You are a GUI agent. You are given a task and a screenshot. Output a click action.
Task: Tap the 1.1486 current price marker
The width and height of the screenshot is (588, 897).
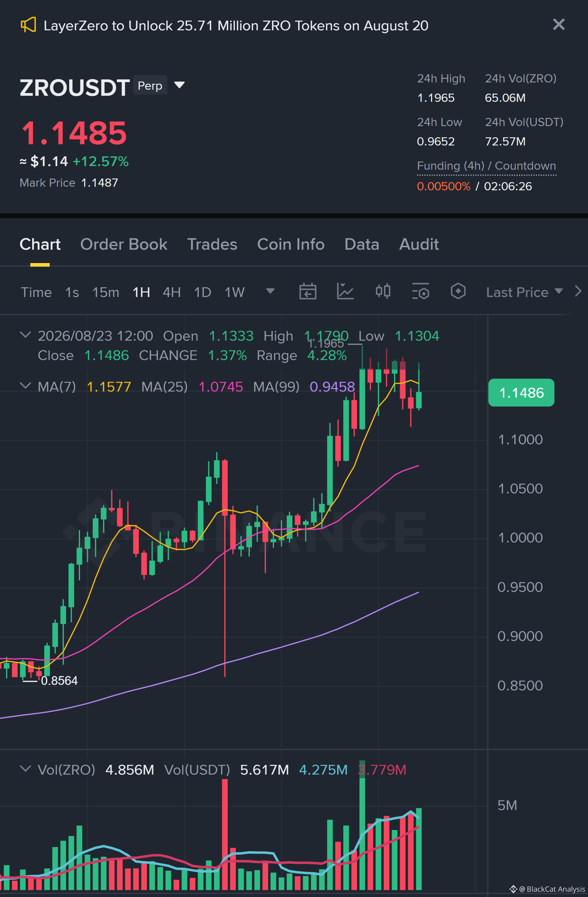click(521, 393)
